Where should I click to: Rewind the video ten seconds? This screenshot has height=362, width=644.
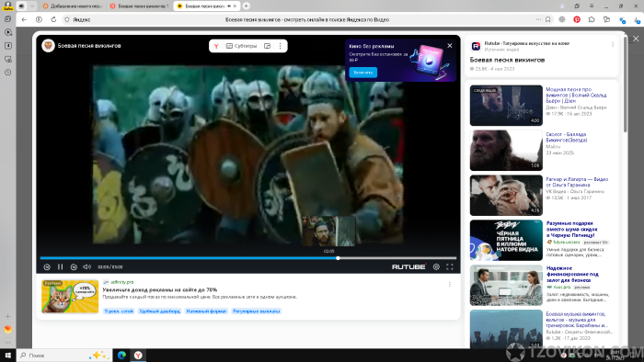point(47,266)
